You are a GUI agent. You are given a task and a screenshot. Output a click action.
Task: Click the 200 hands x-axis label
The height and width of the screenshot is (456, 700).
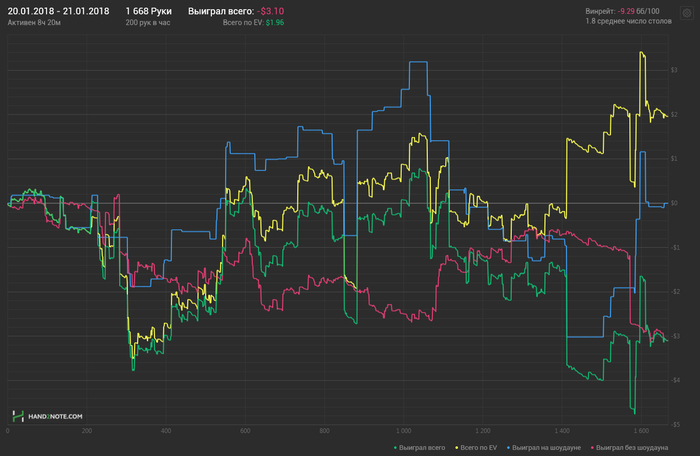[x=87, y=431]
